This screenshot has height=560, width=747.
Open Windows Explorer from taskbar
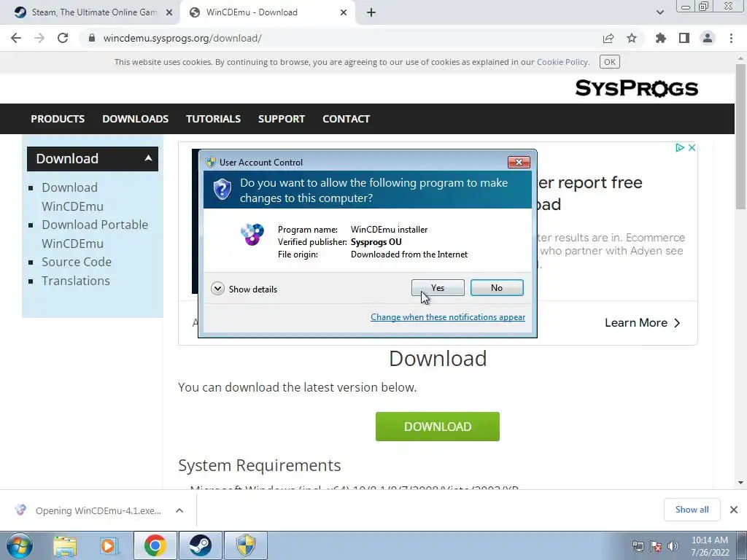click(x=65, y=545)
